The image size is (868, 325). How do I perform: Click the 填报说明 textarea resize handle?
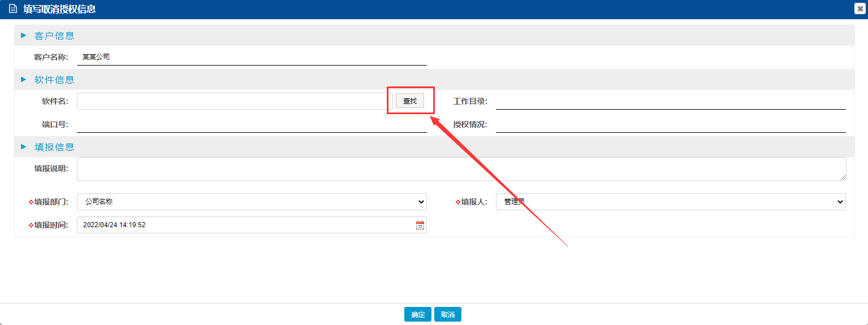843,177
